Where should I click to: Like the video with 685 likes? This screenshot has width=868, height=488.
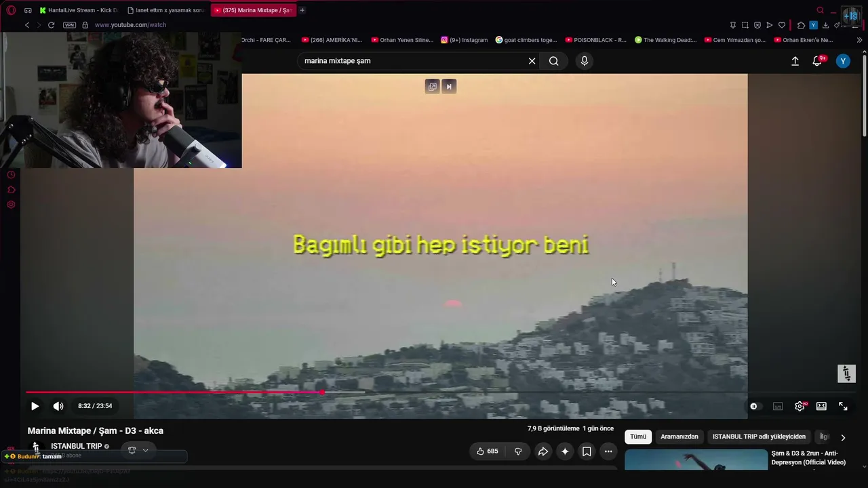click(x=488, y=451)
